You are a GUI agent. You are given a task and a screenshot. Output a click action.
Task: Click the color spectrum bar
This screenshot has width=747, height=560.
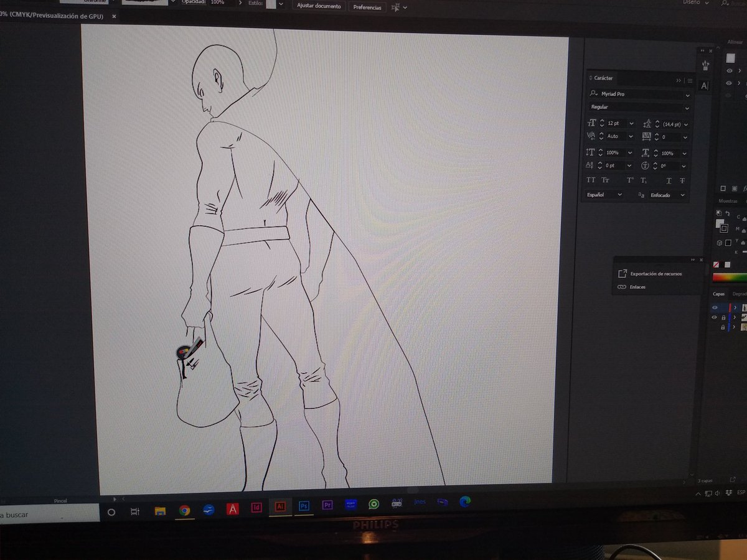[730, 278]
